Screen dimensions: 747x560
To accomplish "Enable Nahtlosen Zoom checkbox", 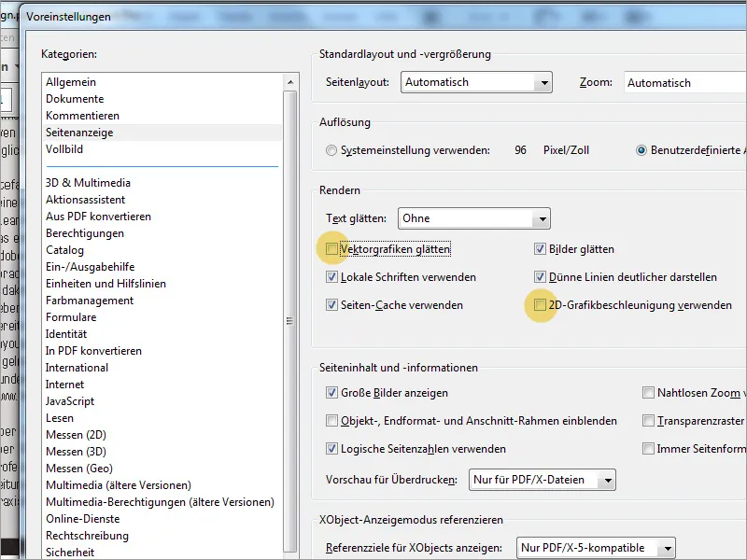I will (x=648, y=393).
